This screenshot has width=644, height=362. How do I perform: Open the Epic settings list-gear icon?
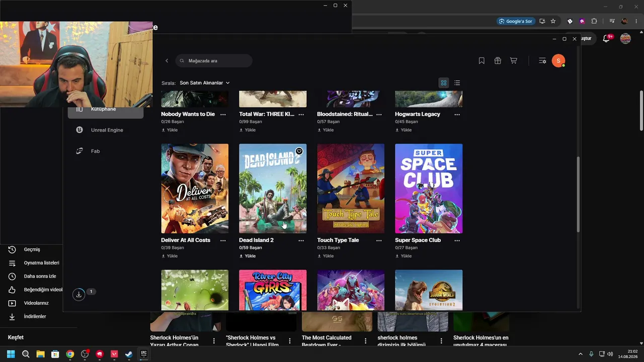(x=542, y=61)
